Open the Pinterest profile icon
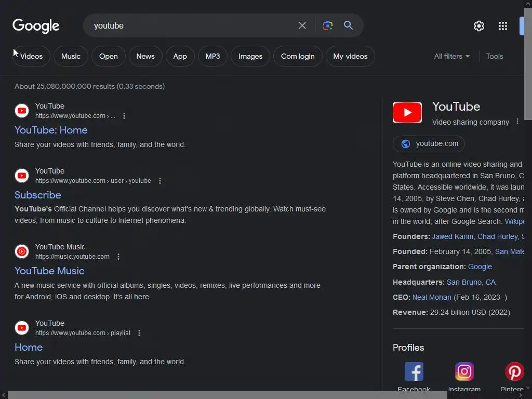Viewport: 532px width, 399px height. tap(514, 371)
